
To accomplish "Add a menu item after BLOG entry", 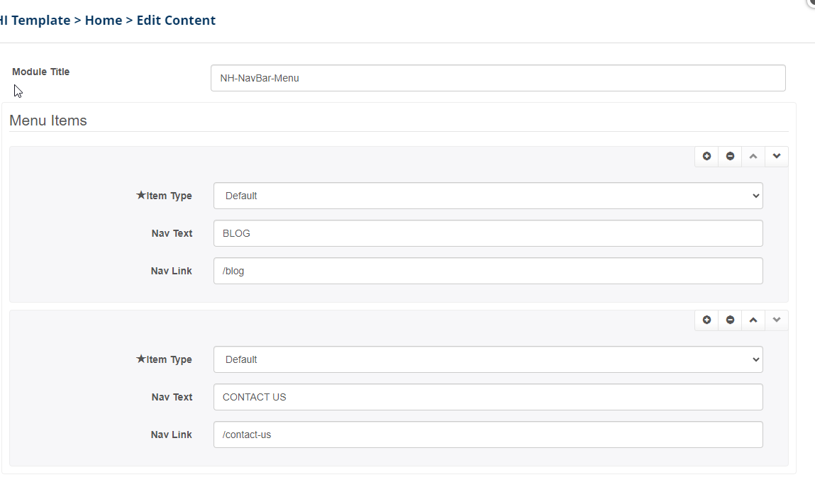I will [706, 157].
